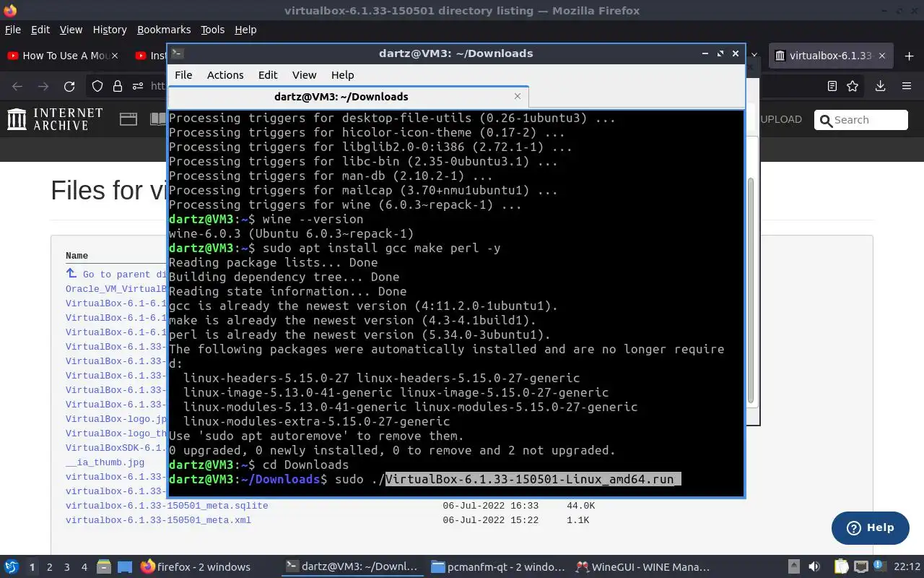Switch to WineGUI taskbar entry
This screenshot has width=924, height=578.
[x=642, y=567]
